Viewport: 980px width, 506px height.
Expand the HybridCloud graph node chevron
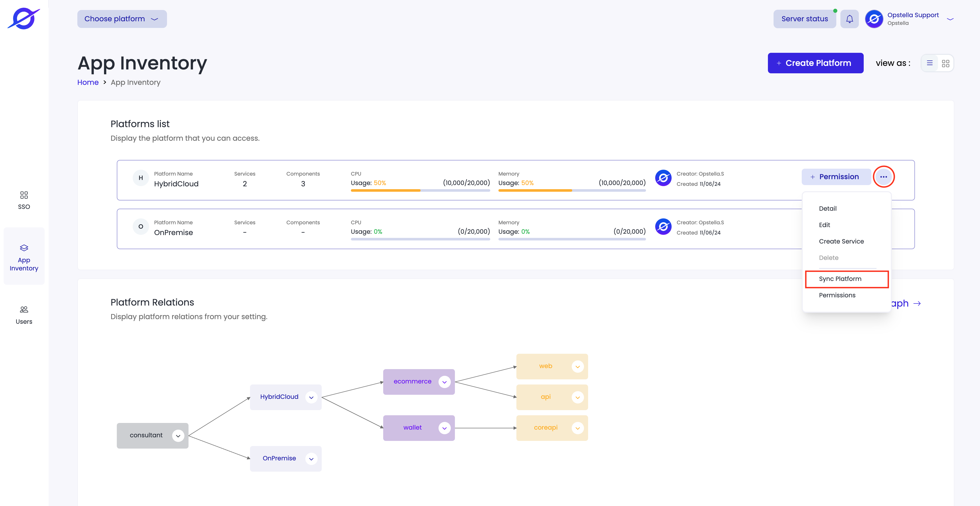[x=311, y=397]
